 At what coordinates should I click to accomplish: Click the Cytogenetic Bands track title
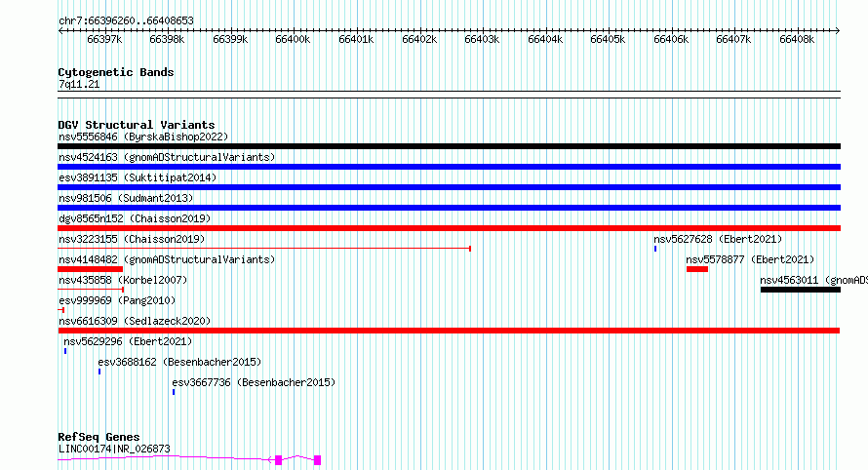coord(116,72)
